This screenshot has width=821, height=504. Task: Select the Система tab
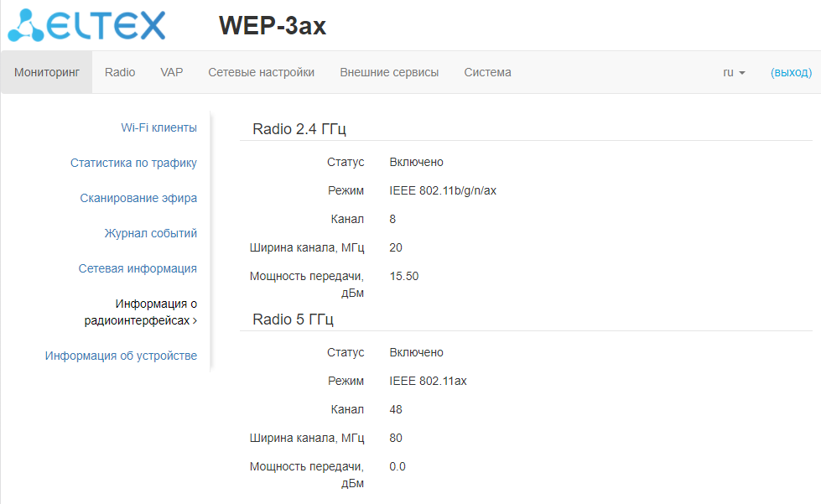[487, 72]
